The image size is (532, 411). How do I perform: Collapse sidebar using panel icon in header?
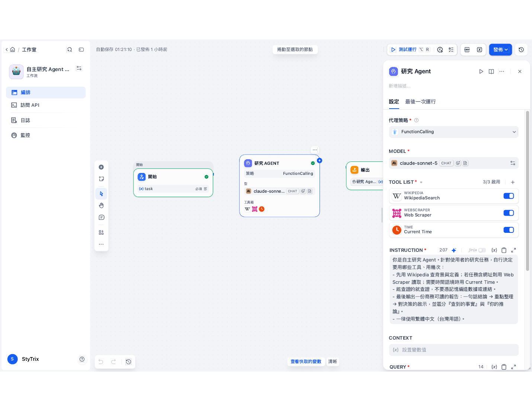81,49
